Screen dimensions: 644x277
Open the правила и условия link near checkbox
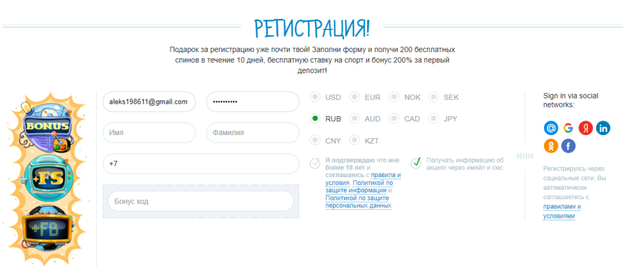[363, 179]
